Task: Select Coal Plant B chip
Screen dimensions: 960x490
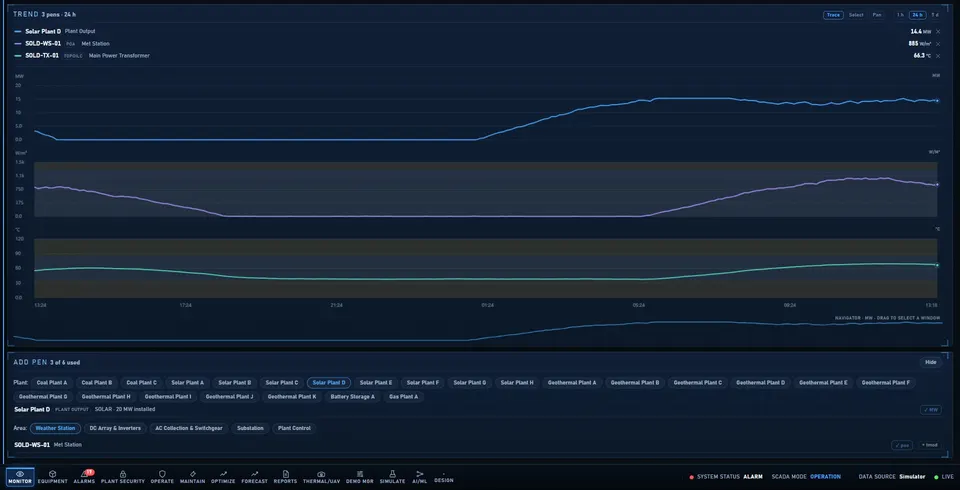Action: click(x=97, y=383)
